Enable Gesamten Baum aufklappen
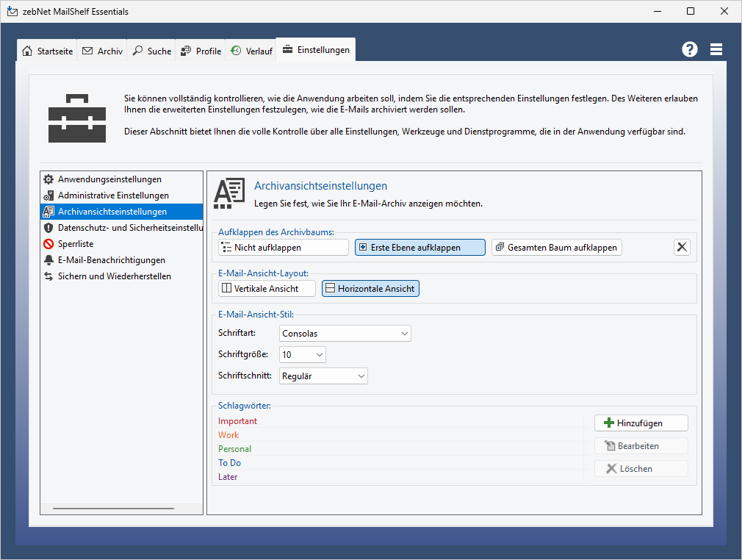 tap(556, 248)
